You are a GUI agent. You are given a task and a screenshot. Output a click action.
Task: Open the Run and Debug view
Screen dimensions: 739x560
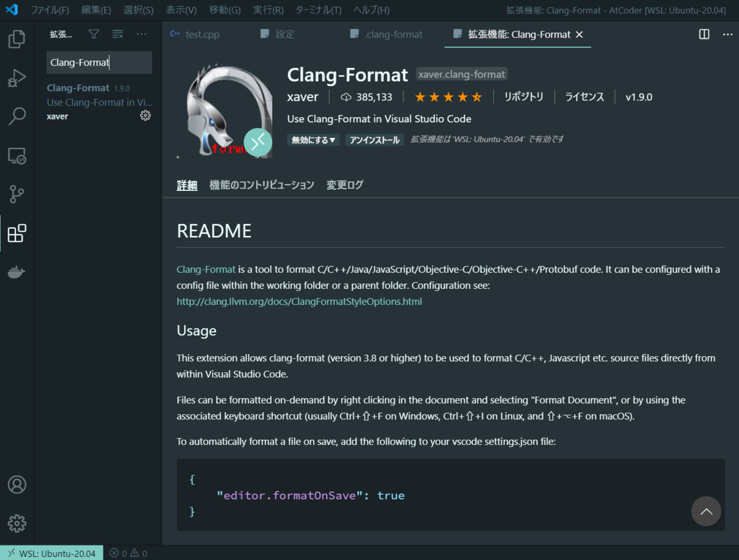(x=17, y=78)
